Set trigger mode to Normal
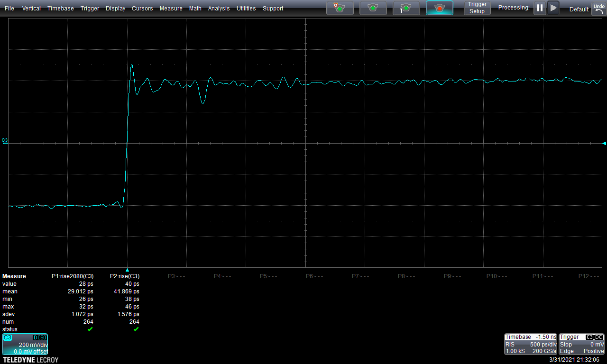This screenshot has height=364, width=607. click(x=373, y=8)
